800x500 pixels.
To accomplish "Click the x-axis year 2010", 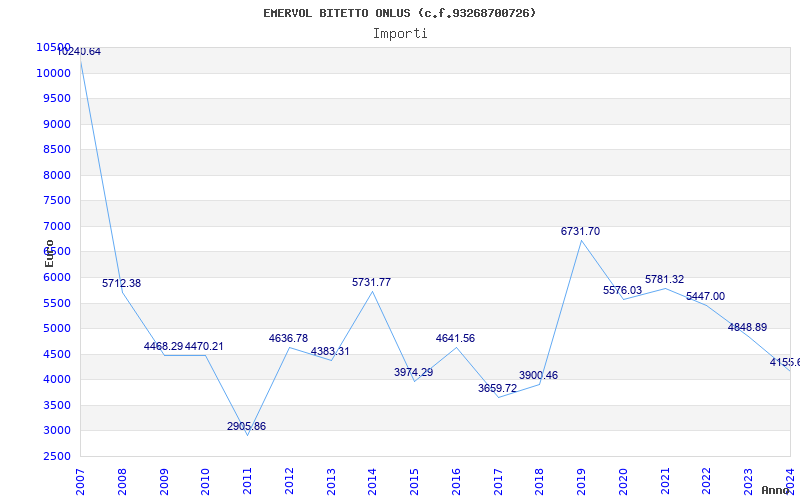I will pos(205,482).
